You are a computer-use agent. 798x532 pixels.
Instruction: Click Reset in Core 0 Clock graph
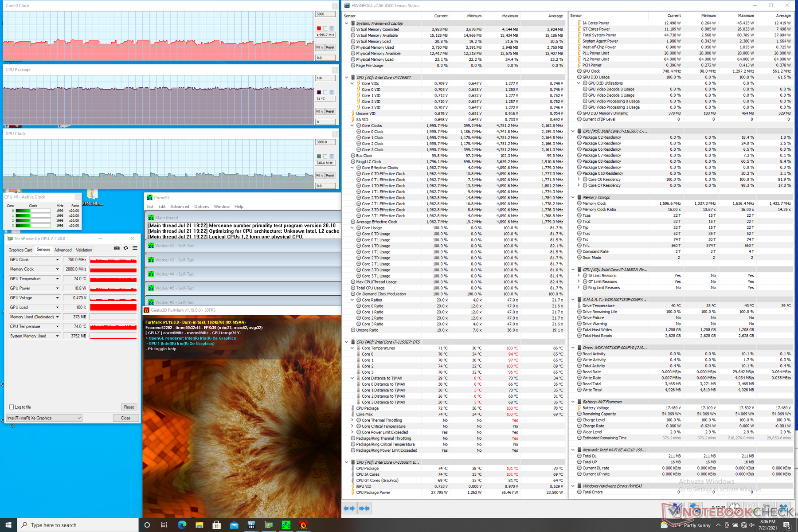point(330,47)
